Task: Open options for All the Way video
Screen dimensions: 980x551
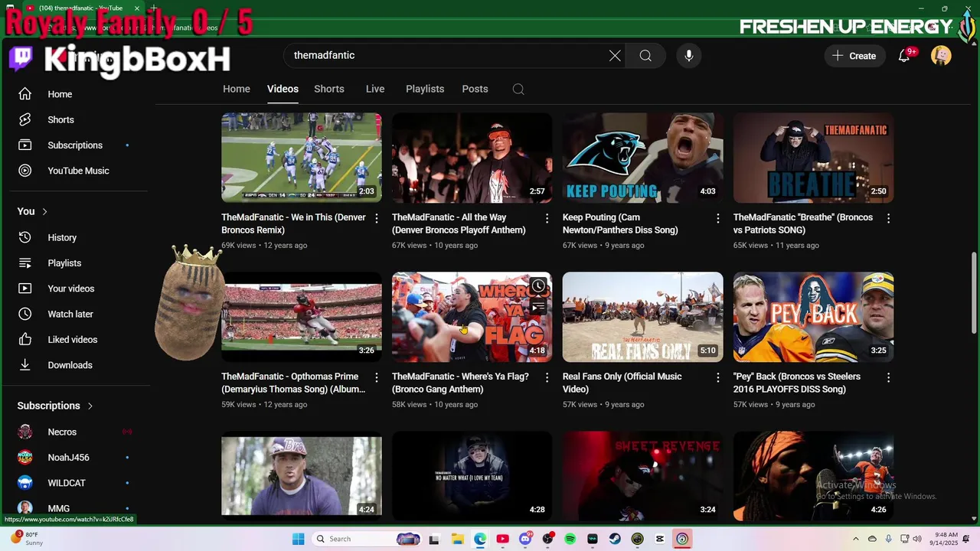Action: [547, 218]
